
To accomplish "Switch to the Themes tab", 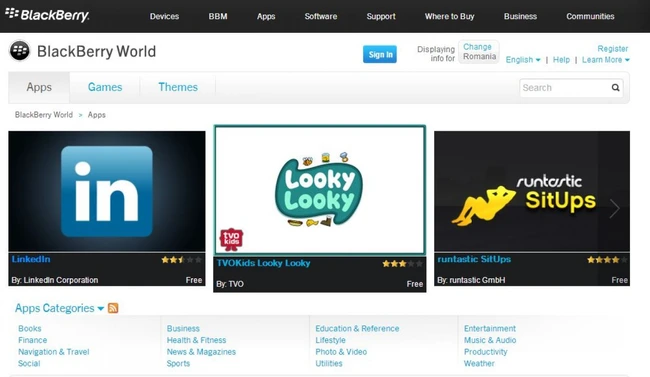I will click(178, 87).
